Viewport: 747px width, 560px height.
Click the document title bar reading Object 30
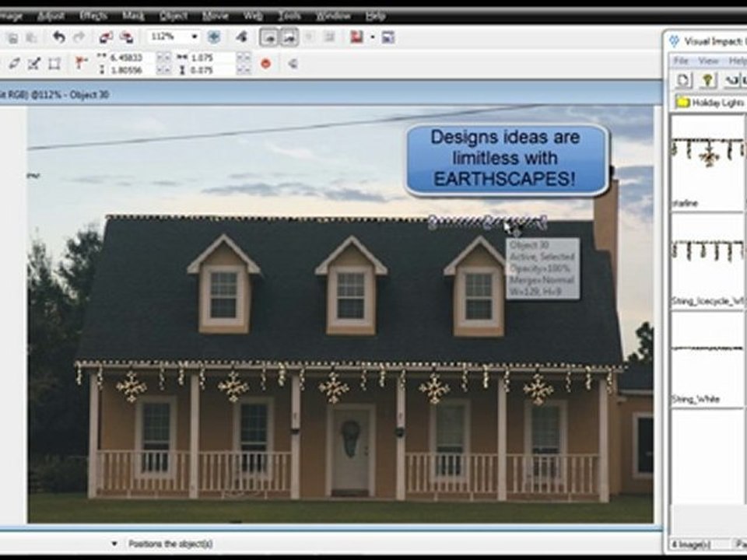[x=331, y=94]
